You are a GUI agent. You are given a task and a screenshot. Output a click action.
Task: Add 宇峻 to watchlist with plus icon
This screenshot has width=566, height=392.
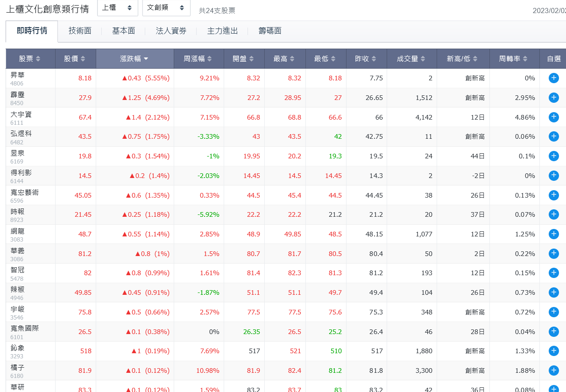553,312
